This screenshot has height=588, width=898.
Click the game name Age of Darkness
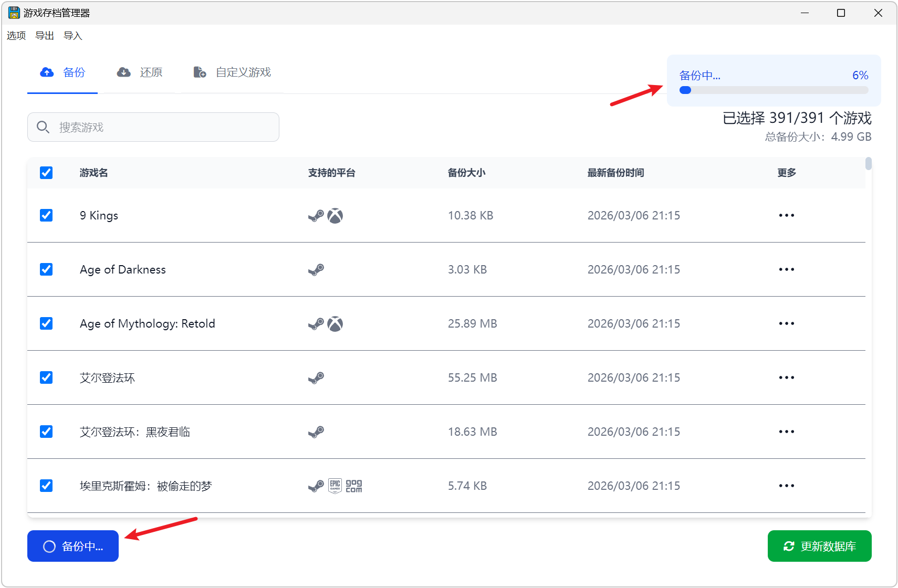pos(123,270)
